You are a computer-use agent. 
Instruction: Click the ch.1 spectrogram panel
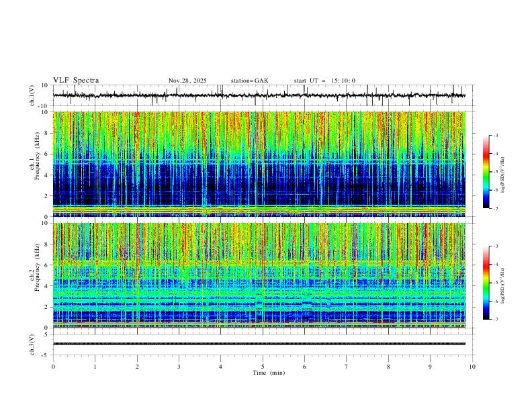point(259,164)
